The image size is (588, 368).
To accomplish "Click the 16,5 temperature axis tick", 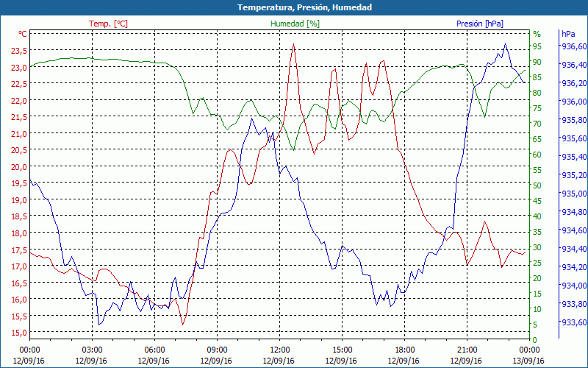I will 20,283.
